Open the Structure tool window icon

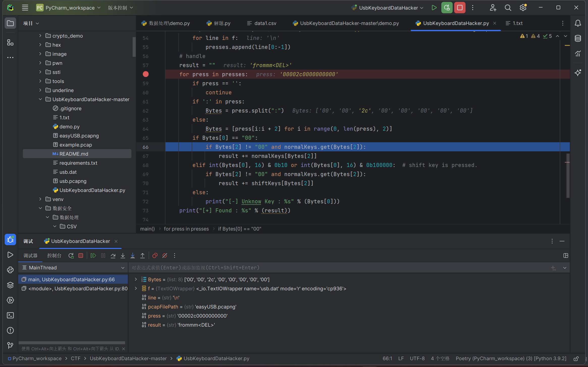pos(10,42)
